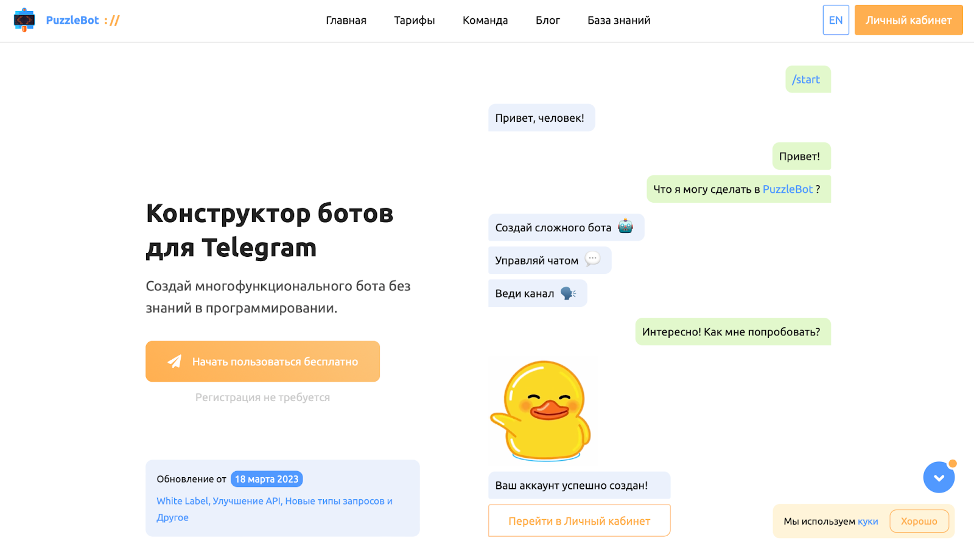Accept cookies with the Хорошо button
974x560 pixels.
(x=919, y=521)
